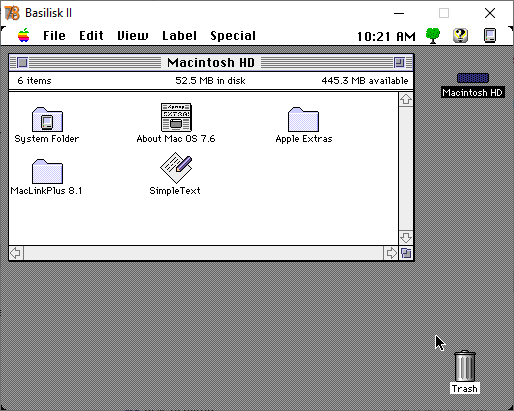This screenshot has height=411, width=514.
Task: Open the Apple menu
Action: tap(24, 35)
